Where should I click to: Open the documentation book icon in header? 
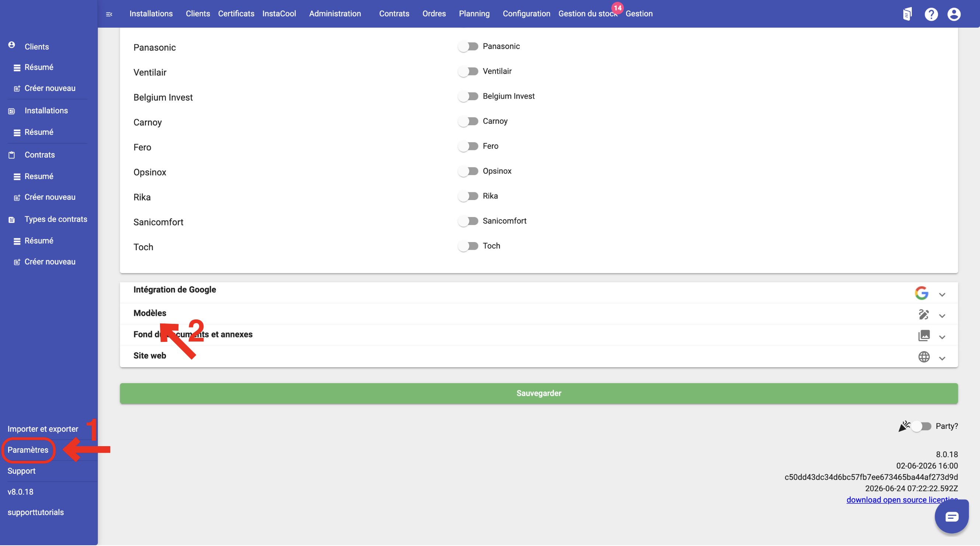pyautogui.click(x=907, y=14)
